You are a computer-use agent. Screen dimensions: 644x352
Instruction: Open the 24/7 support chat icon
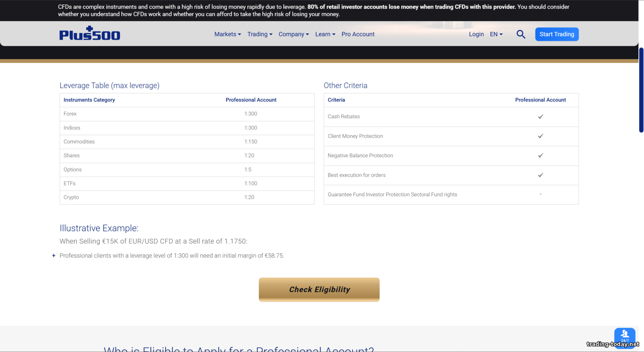(x=625, y=336)
